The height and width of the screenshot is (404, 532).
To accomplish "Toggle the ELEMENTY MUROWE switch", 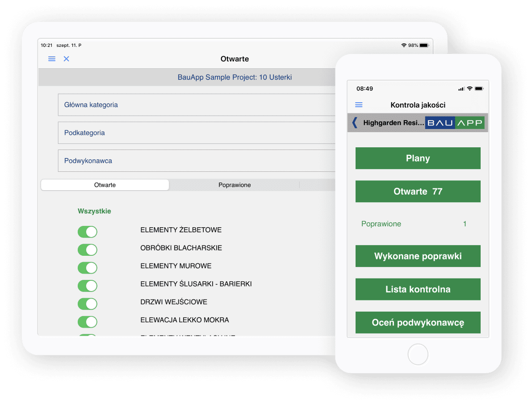I will tap(88, 267).
